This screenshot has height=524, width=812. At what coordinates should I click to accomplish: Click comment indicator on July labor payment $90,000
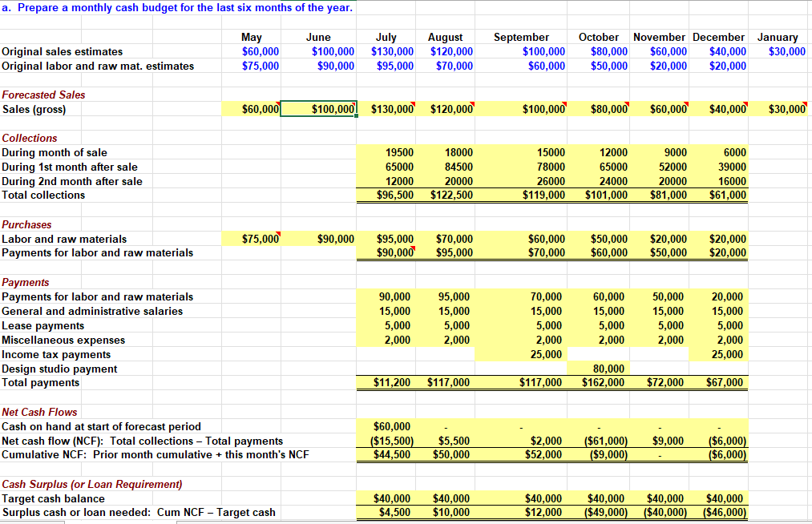413,247
